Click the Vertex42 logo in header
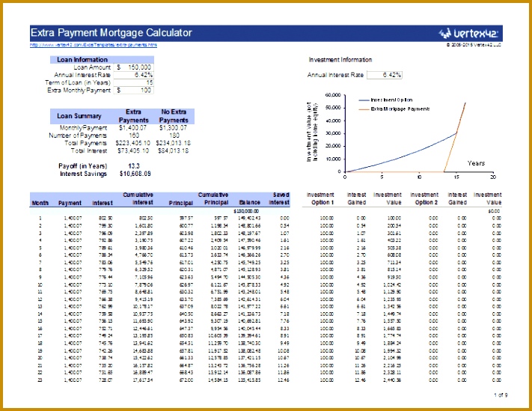The image size is (532, 411). click(468, 33)
